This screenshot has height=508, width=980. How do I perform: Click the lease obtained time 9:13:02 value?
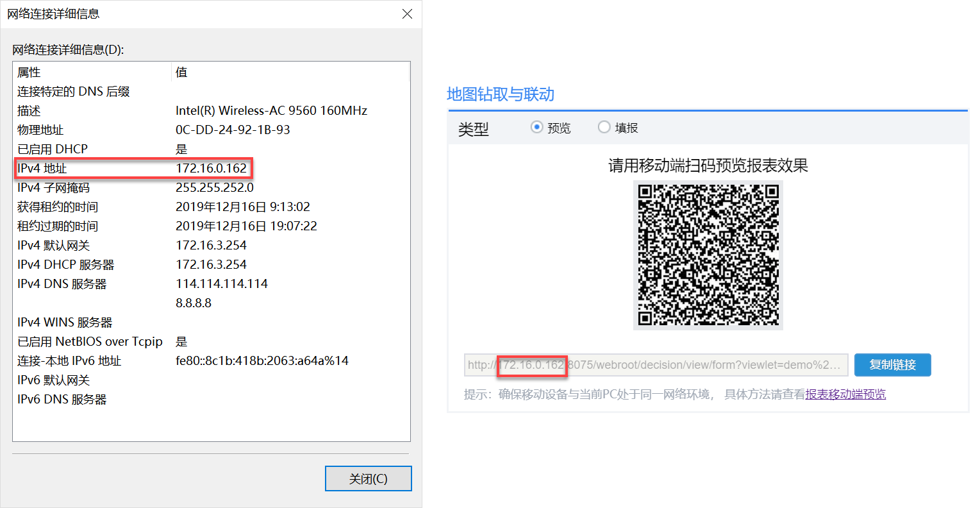tap(243, 207)
